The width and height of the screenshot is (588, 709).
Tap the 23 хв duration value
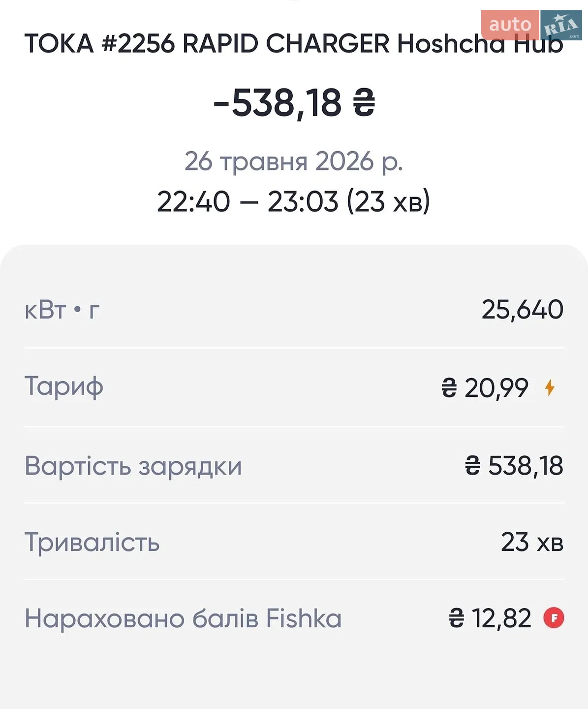pyautogui.click(x=532, y=542)
